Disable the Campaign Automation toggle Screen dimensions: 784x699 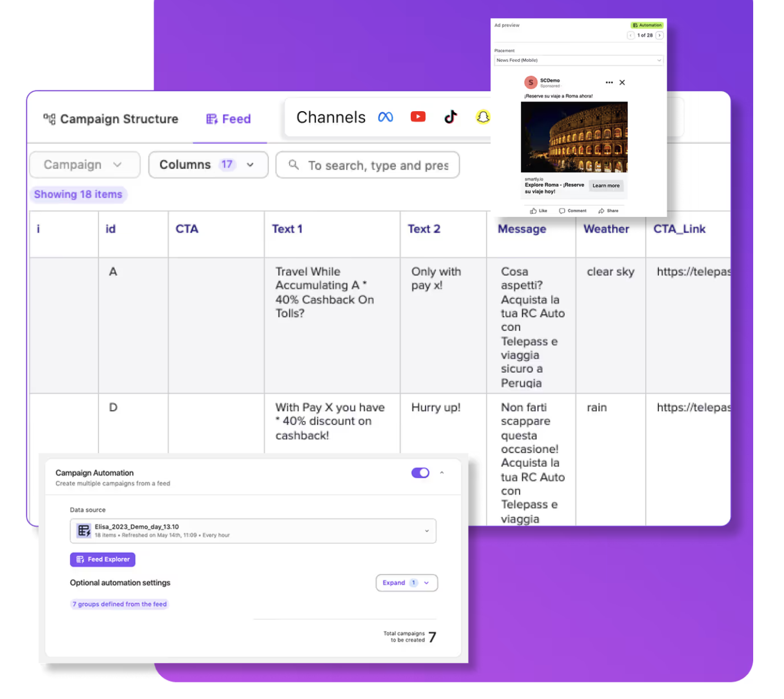pyautogui.click(x=420, y=473)
